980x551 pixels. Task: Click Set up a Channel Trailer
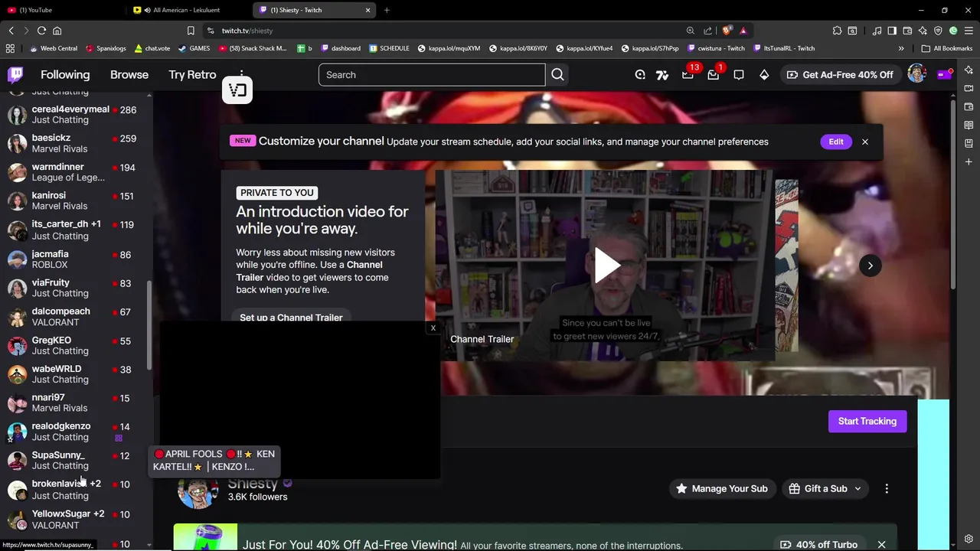(291, 317)
